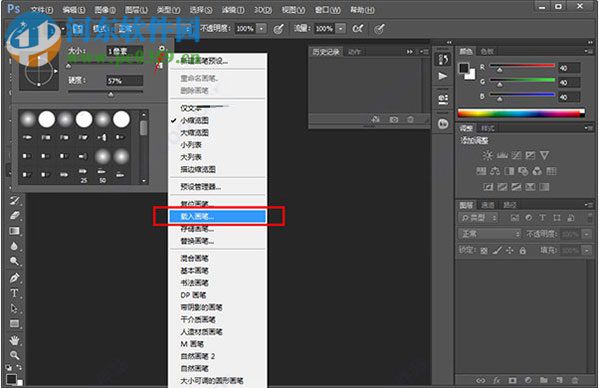Select the Eraser tool in the toolbox
The width and height of the screenshot is (600, 388).
[15, 215]
